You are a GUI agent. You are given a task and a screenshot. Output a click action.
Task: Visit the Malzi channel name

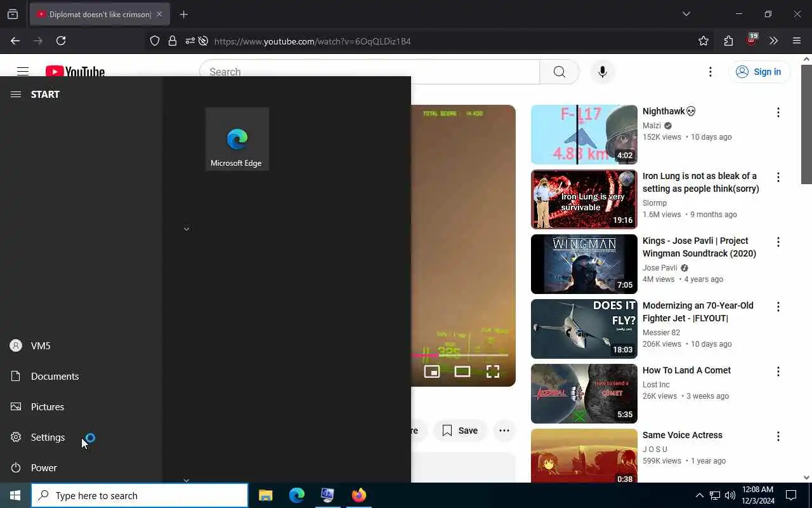coord(652,126)
